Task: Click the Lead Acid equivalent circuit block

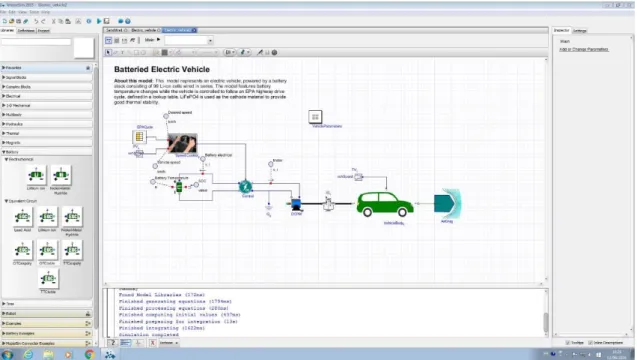Action: (22, 217)
